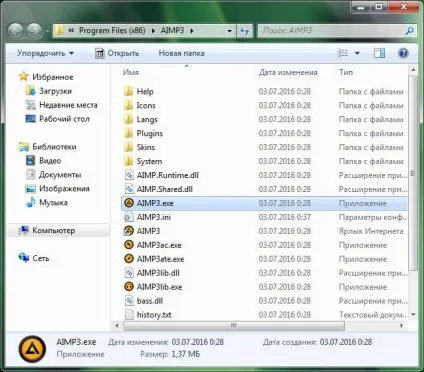Screen dimensions: 424x372
Task: Select the AIMP3ac.exe application icon
Action: point(129,245)
